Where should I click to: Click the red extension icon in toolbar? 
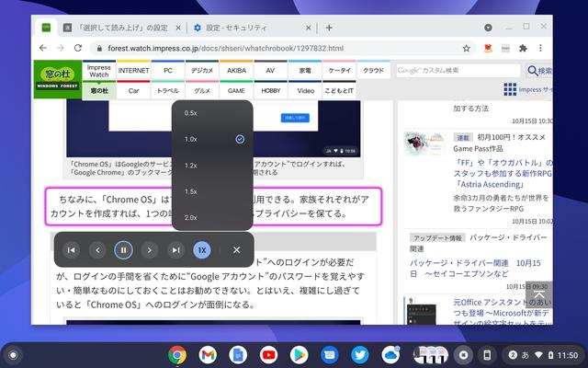click(x=488, y=48)
